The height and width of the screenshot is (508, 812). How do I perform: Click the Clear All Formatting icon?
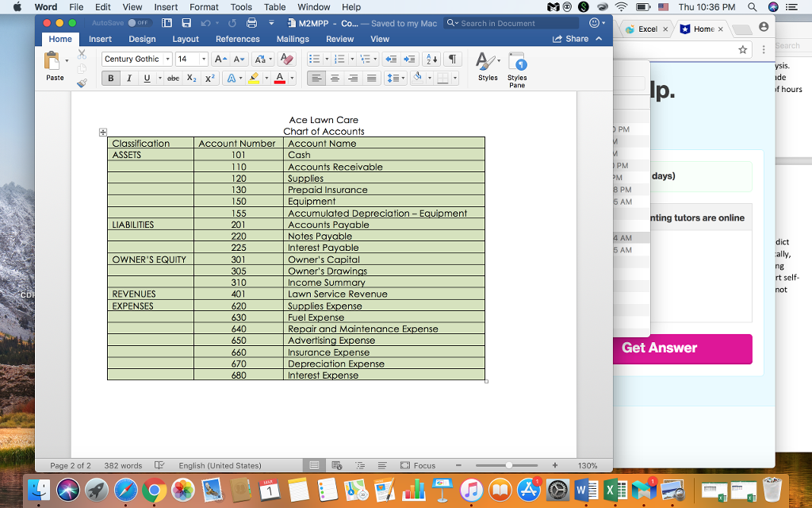tap(285, 58)
